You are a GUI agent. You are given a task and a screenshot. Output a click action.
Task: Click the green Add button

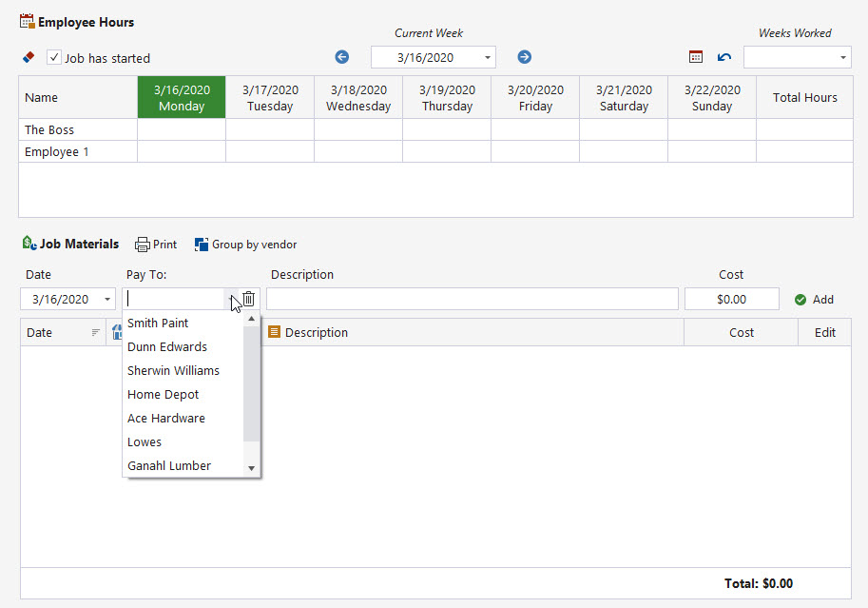click(x=814, y=299)
